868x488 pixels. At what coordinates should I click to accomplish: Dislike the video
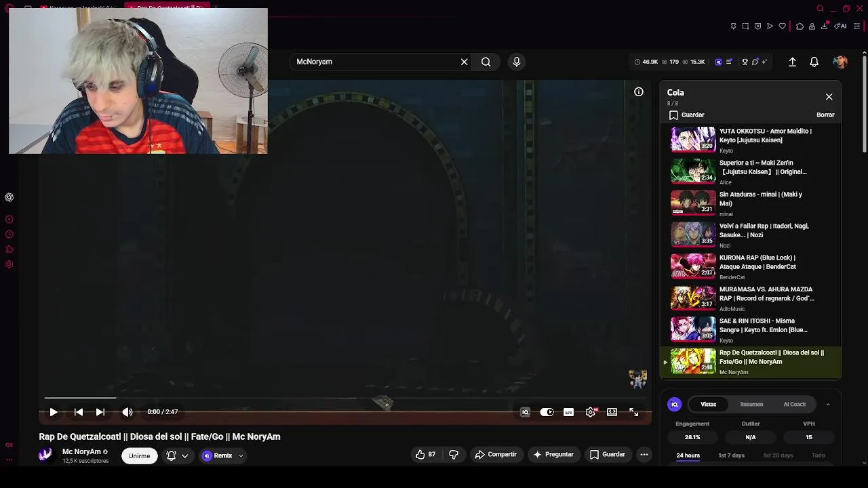(454, 455)
